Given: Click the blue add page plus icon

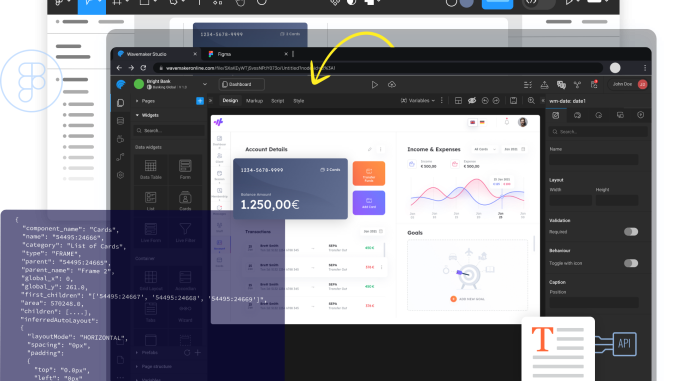Looking at the screenshot, I should click(200, 101).
